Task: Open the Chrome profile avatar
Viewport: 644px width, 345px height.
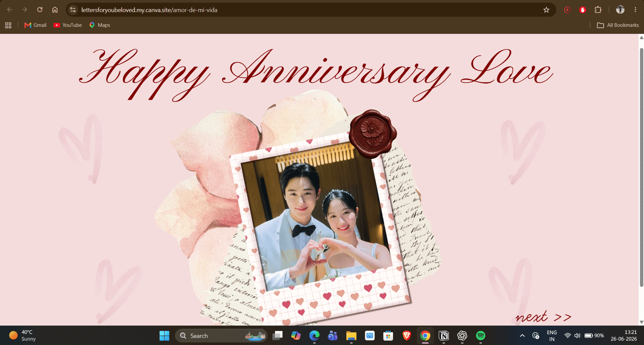Action: 620,10
